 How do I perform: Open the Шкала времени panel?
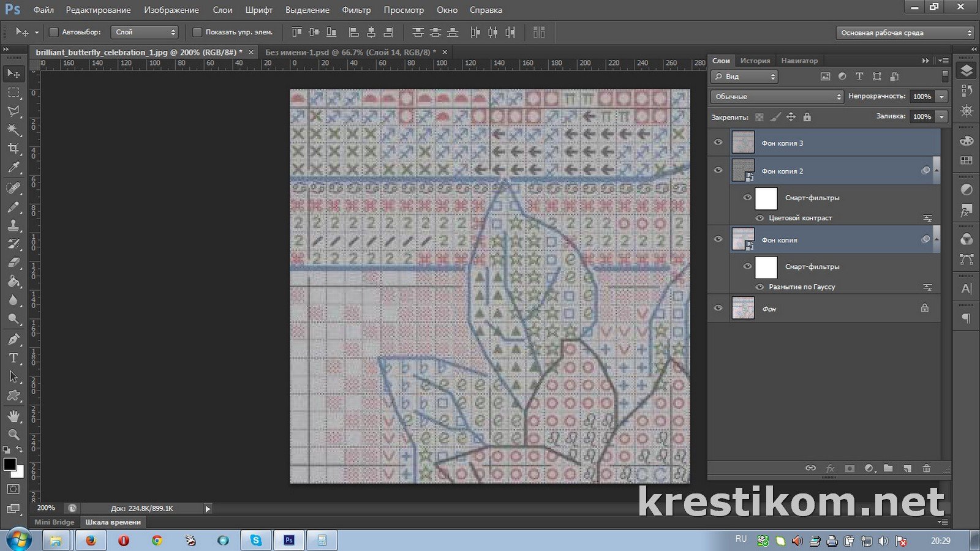[x=113, y=522]
